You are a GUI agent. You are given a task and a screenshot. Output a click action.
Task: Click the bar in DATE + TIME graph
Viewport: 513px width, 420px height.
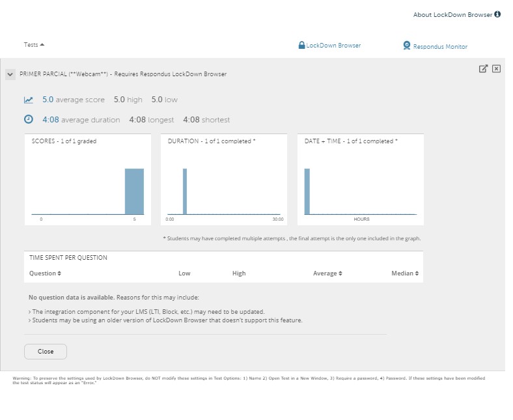307,191
